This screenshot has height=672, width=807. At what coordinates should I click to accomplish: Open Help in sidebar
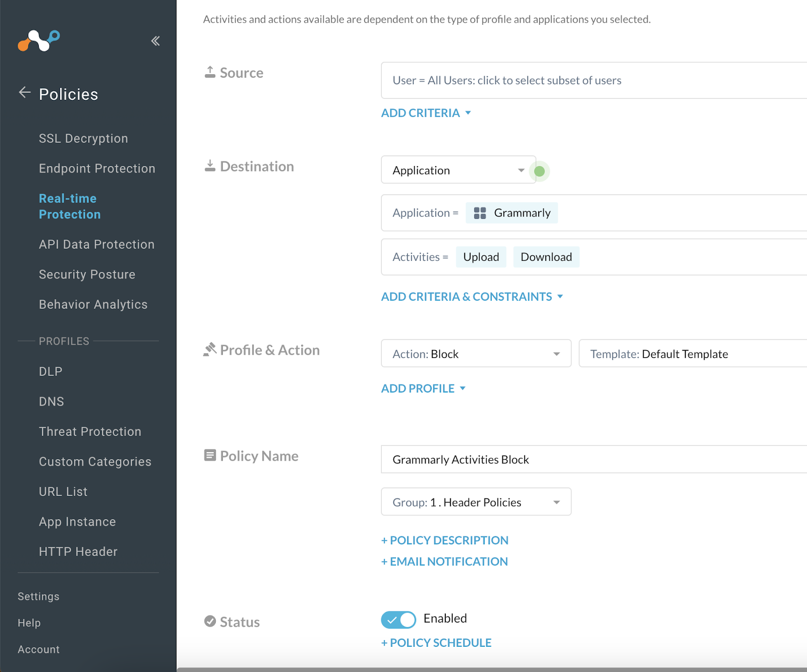(x=29, y=623)
